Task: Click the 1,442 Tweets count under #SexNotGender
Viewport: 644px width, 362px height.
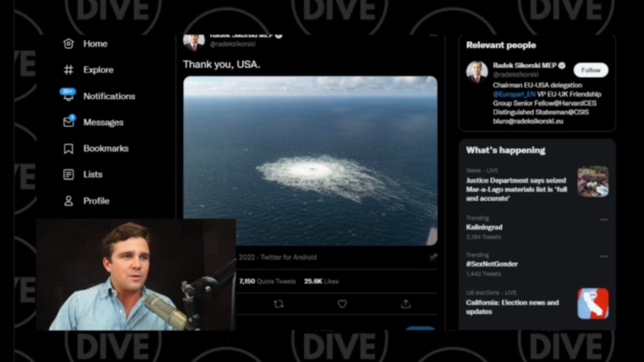Action: tap(484, 274)
